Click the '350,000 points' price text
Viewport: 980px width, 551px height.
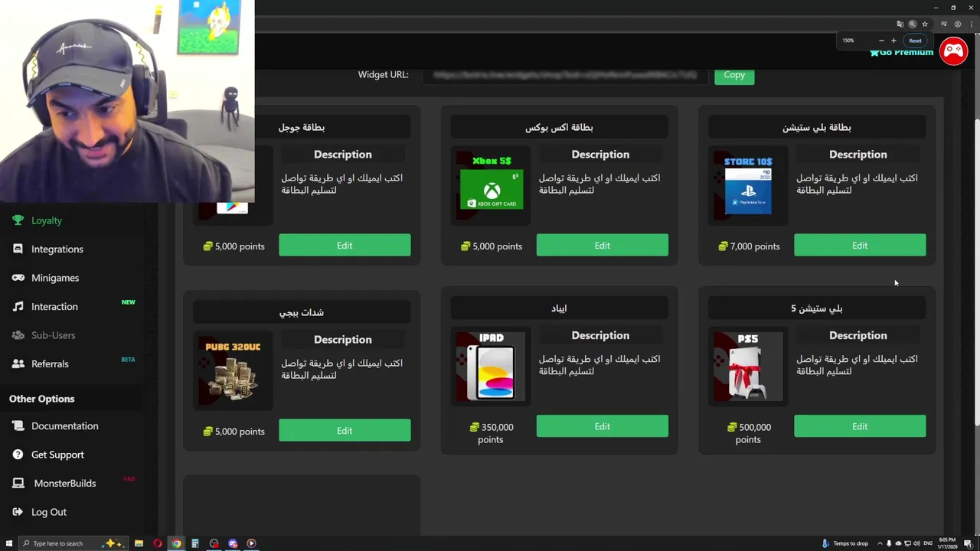click(491, 433)
